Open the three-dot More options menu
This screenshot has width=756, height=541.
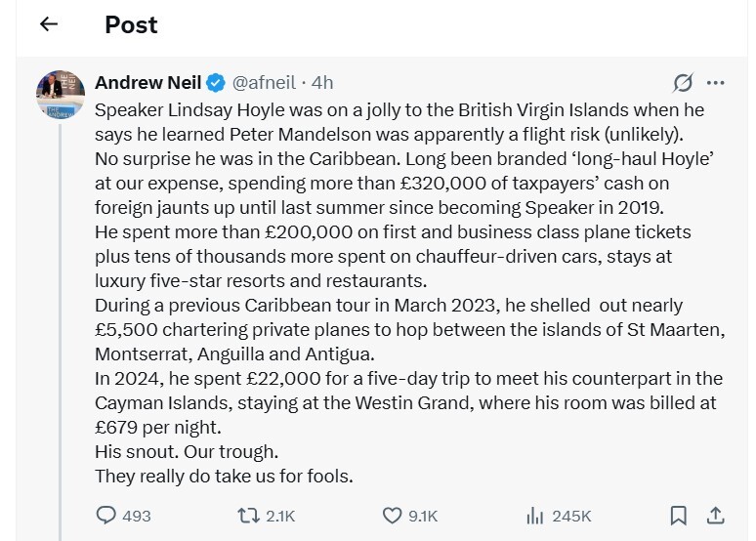715,83
